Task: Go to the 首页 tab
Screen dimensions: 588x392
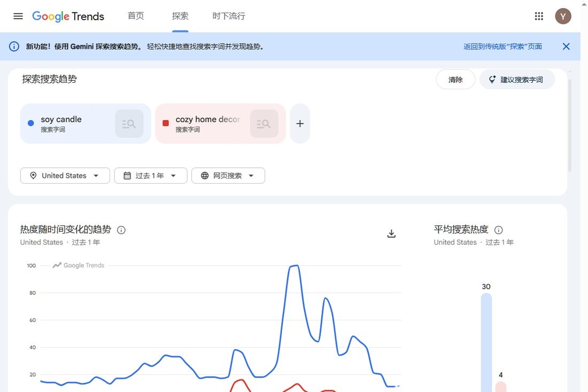Action: coord(136,16)
